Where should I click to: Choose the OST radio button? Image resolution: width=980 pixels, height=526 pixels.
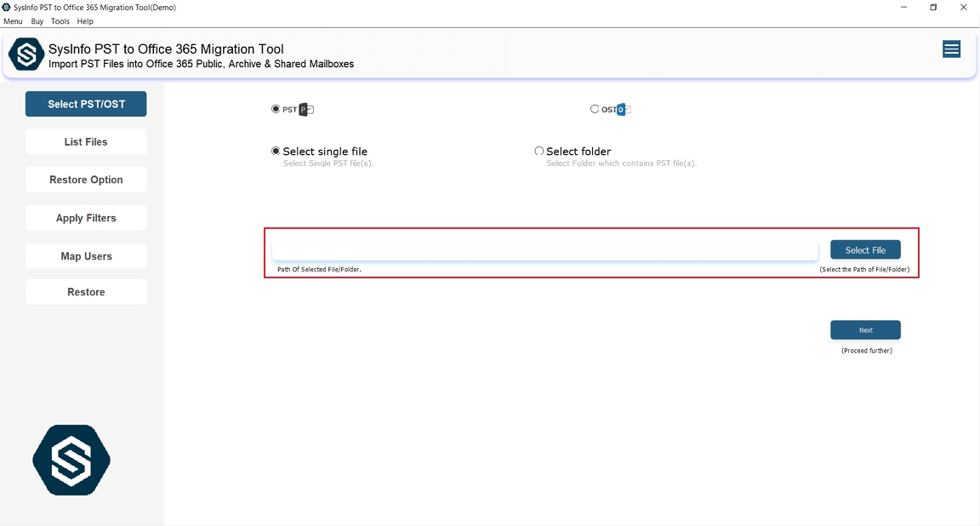tap(595, 109)
